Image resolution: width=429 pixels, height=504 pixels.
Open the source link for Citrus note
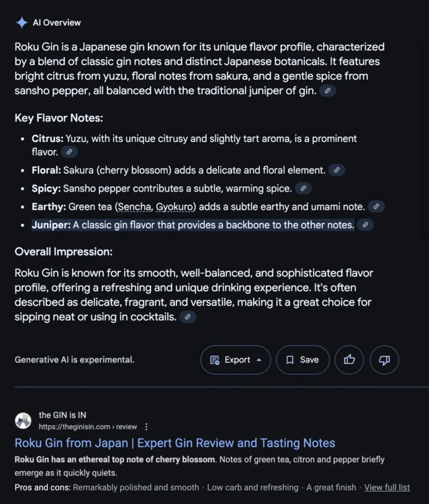[x=69, y=152]
